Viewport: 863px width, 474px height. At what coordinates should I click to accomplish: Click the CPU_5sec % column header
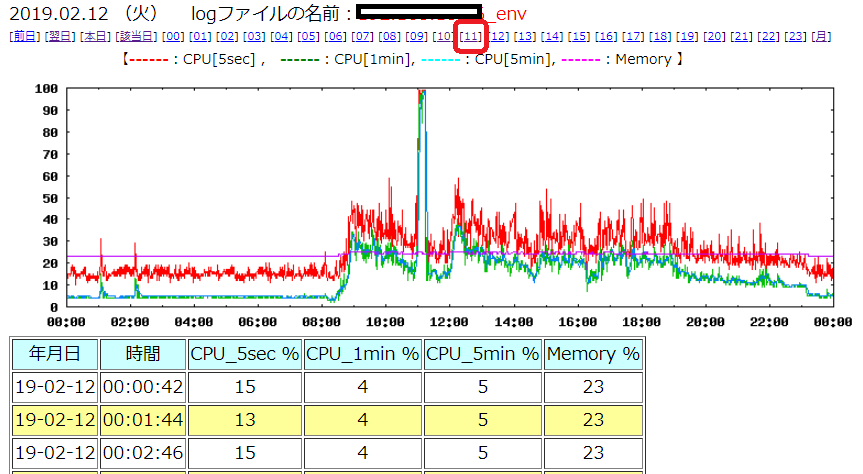tap(245, 354)
